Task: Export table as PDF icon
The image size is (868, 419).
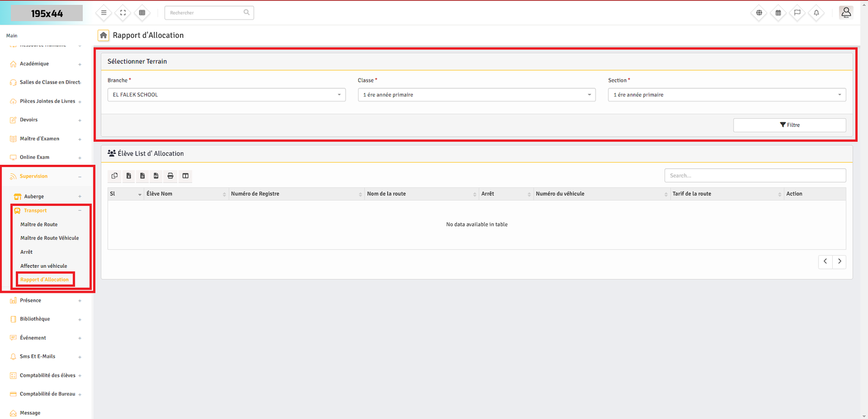Action: pos(156,176)
